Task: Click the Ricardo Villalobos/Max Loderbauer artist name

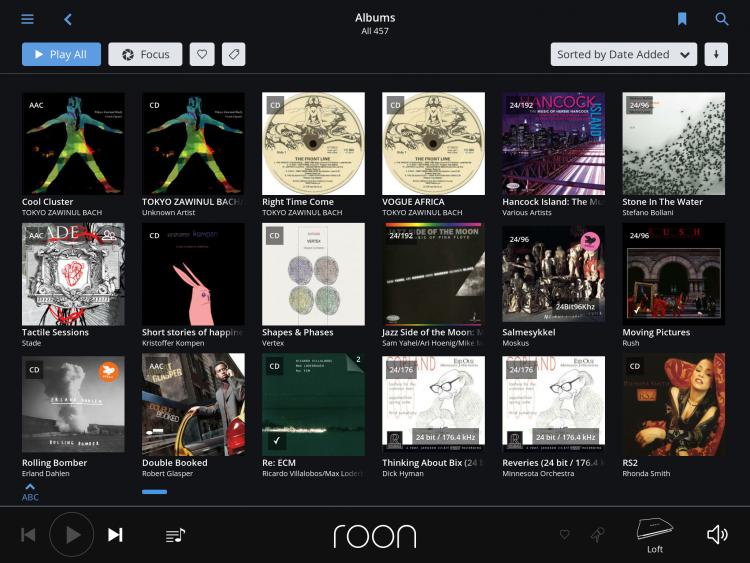Action: [313, 474]
